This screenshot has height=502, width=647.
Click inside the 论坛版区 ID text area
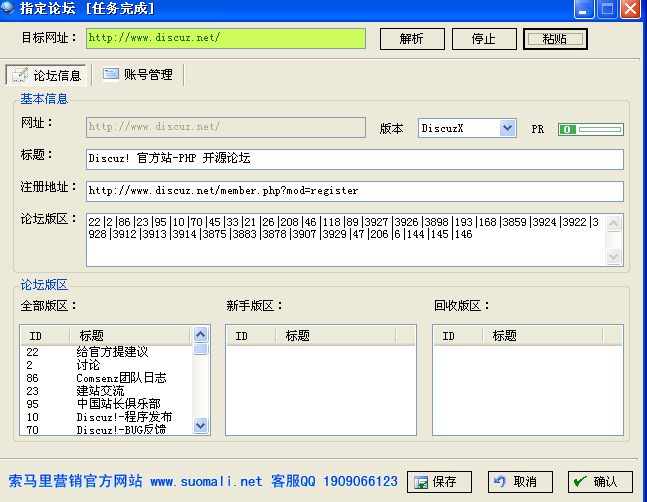(346, 240)
